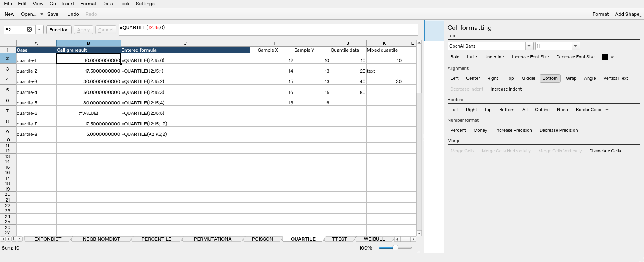Viewport: 644px width, 262px height.
Task: Click the 'text' cell in Mixed quantile
Action: (x=384, y=69)
